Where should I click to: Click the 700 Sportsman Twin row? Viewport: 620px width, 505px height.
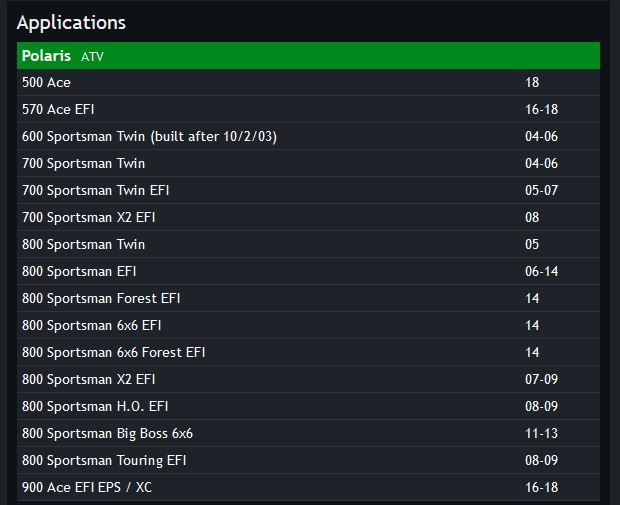pyautogui.click(x=308, y=163)
